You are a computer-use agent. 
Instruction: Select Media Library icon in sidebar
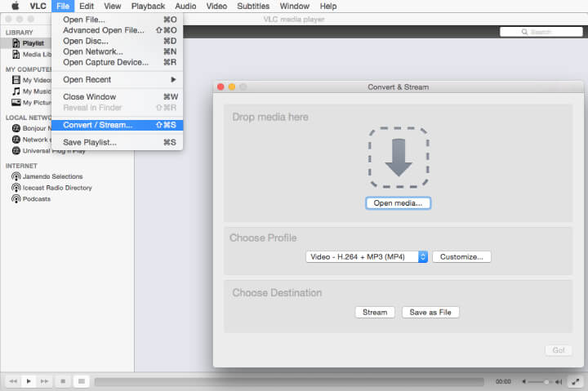[16, 55]
